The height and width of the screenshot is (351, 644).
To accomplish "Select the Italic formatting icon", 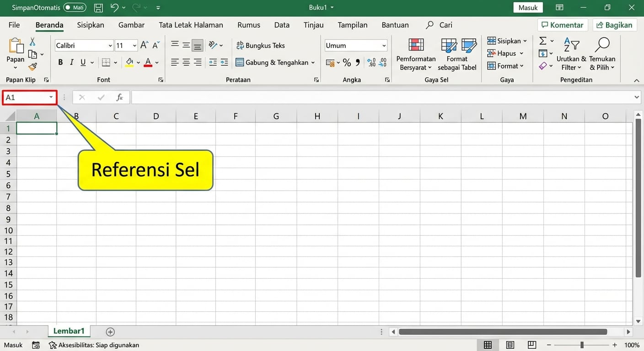I will click(72, 62).
